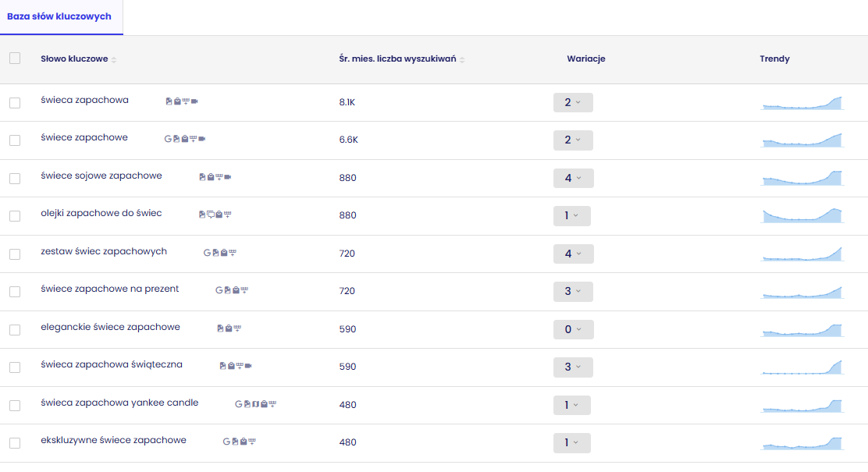Image resolution: width=868 pixels, height=472 pixels.
Task: Toggle the select-all checkbox in header
Action: coord(15,58)
